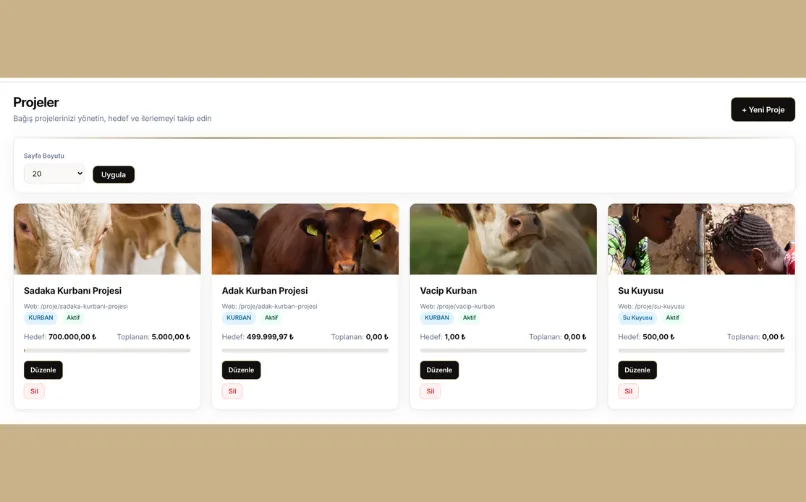The width and height of the screenshot is (806, 502).
Task: Click Düzenle on Adak Kurban Projesi
Action: click(241, 370)
